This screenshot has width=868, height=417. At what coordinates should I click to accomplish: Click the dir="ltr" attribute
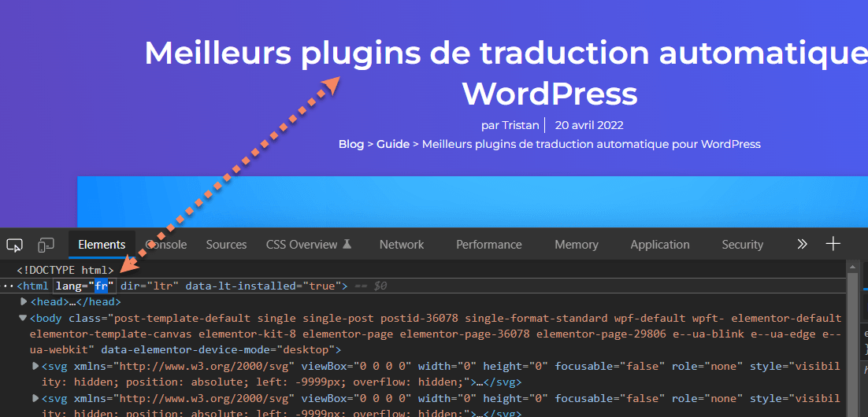click(150, 286)
